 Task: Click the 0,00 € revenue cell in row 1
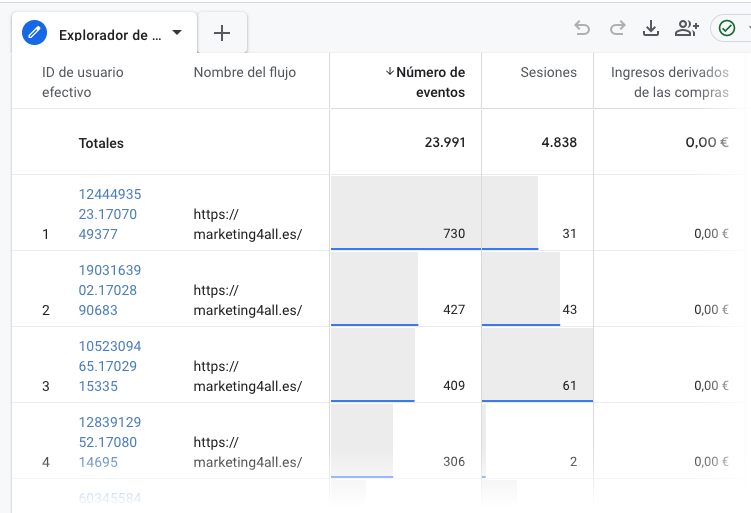coord(711,234)
